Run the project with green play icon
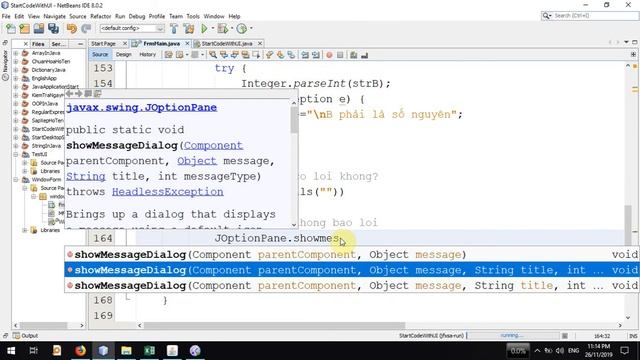The image size is (640, 360). click(x=204, y=29)
